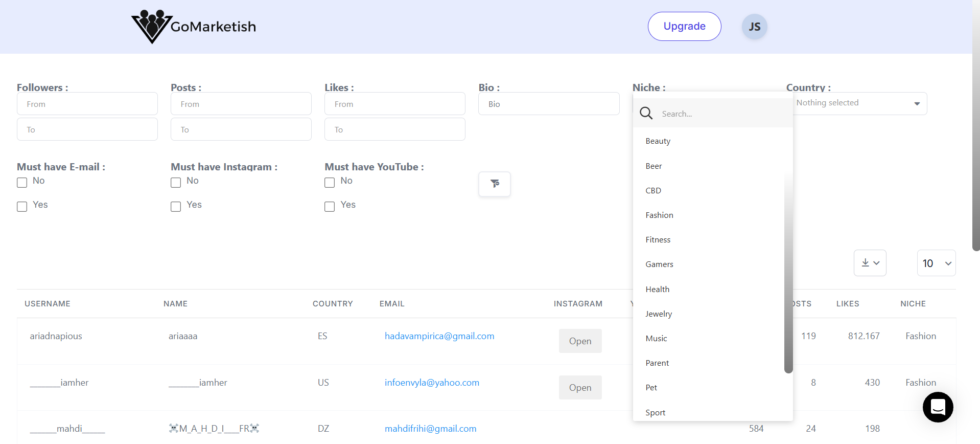Click likes value 430
The height and width of the screenshot is (444, 980).
tap(872, 383)
